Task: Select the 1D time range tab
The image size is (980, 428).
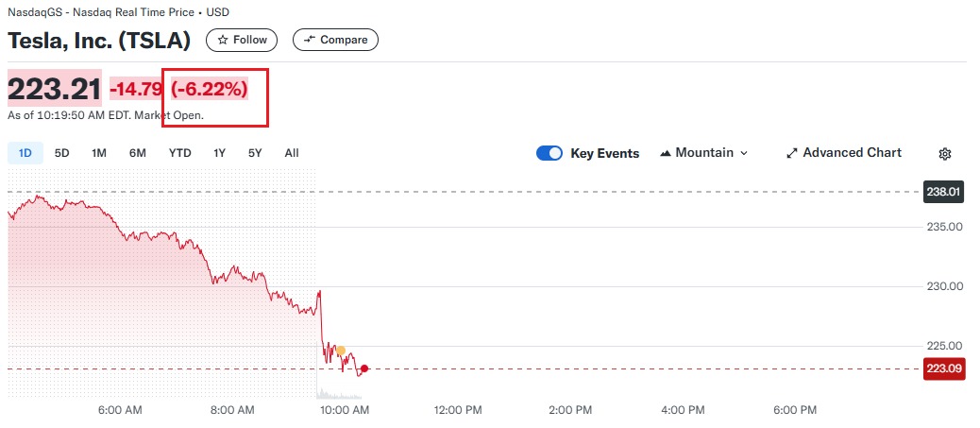Action: pos(25,153)
